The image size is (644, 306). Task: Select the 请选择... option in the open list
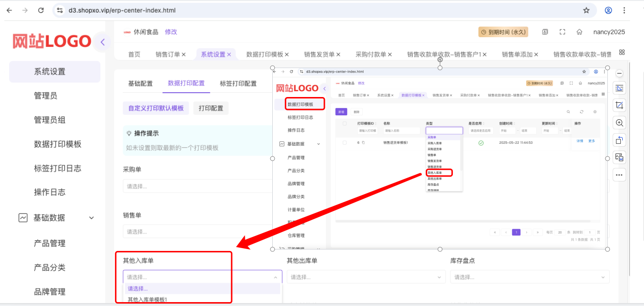point(202,289)
